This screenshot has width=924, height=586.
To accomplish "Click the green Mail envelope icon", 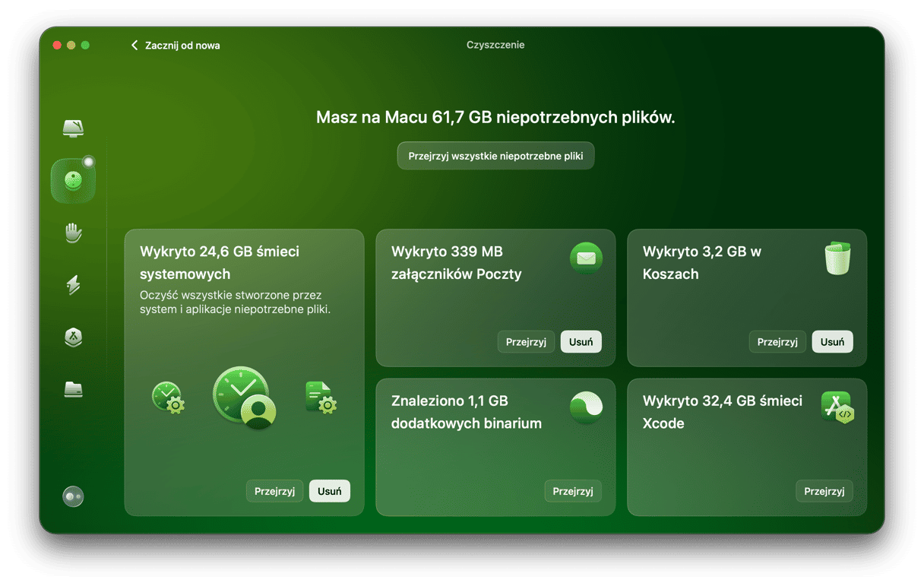I will (x=586, y=258).
